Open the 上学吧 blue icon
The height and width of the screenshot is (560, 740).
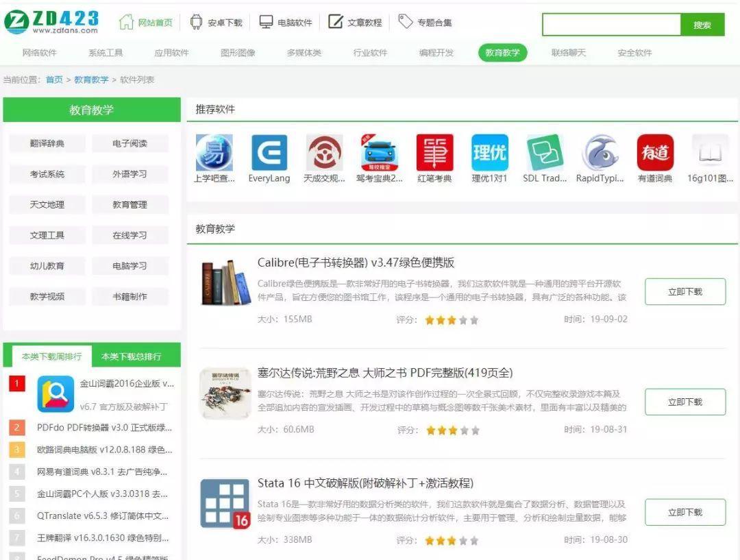214,152
